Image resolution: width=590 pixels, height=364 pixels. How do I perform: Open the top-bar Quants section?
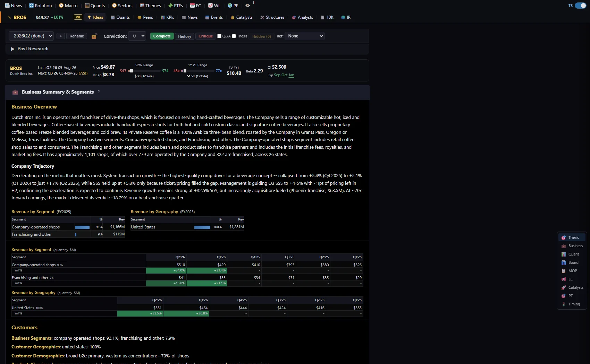[95, 6]
